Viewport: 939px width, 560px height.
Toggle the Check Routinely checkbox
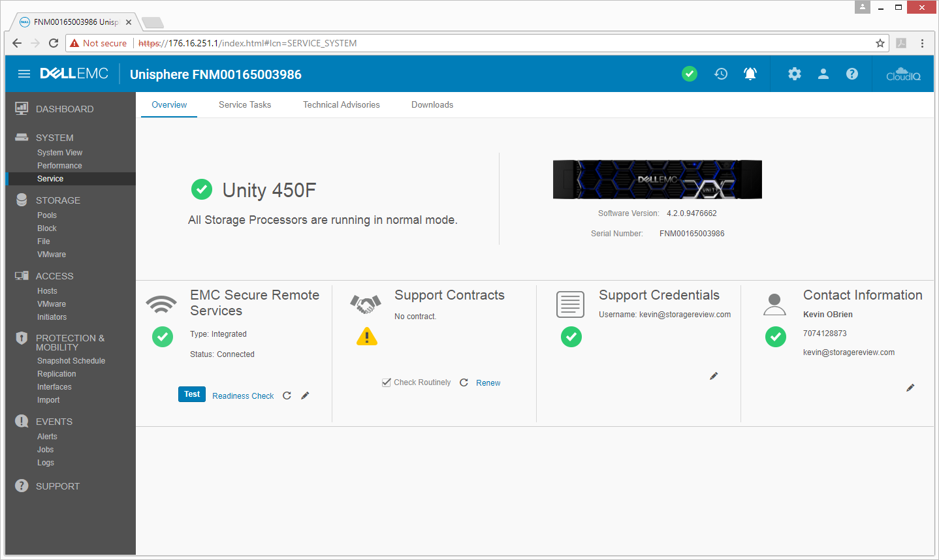click(x=387, y=382)
